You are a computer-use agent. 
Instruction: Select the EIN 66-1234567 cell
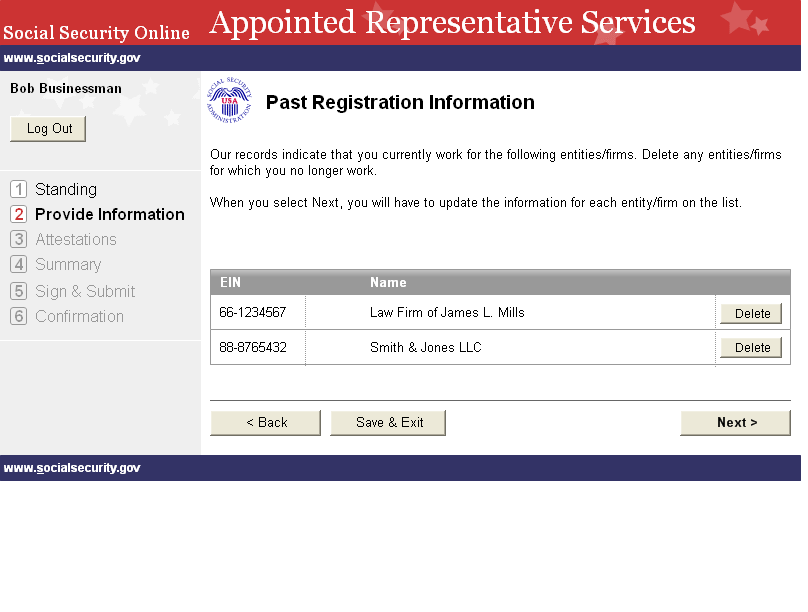(253, 313)
